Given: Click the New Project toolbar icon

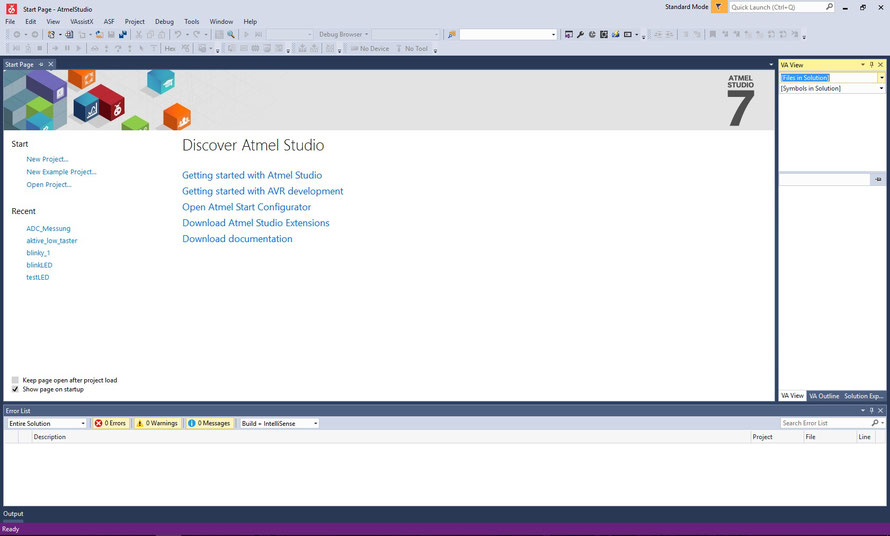Looking at the screenshot, I should click(52, 35).
